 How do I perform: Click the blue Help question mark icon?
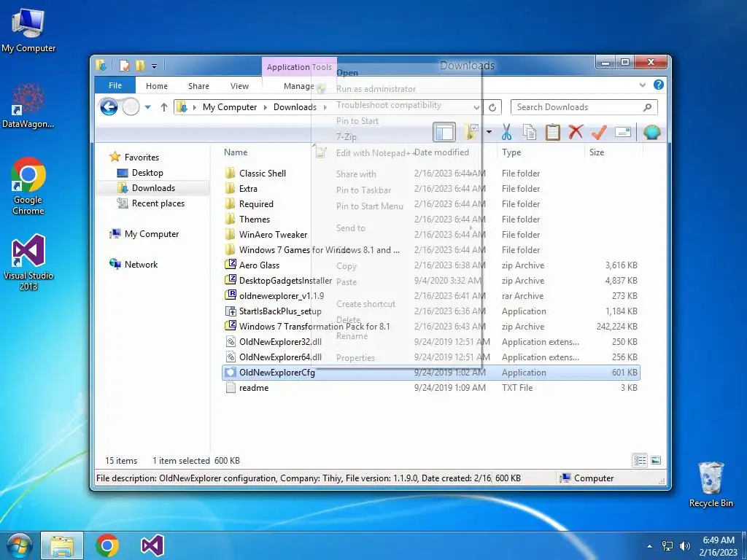(x=659, y=85)
